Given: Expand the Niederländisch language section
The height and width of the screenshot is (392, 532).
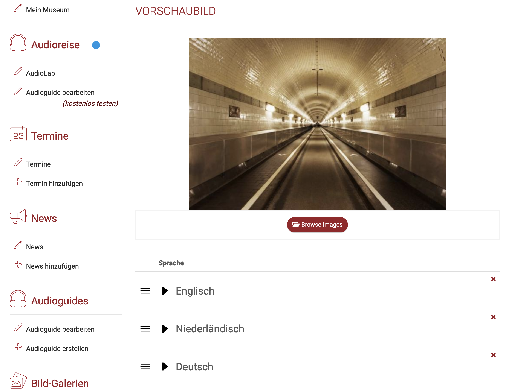Looking at the screenshot, I should click(x=165, y=329).
